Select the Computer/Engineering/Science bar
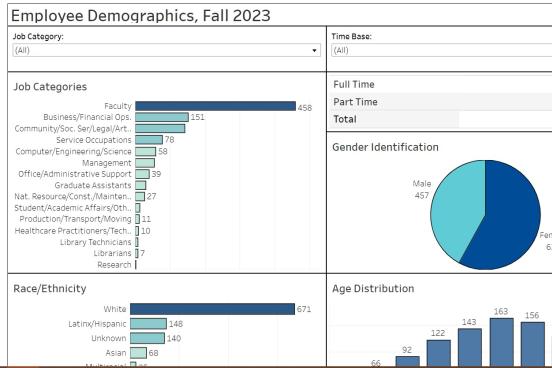The width and height of the screenshot is (552, 368). [x=145, y=151]
